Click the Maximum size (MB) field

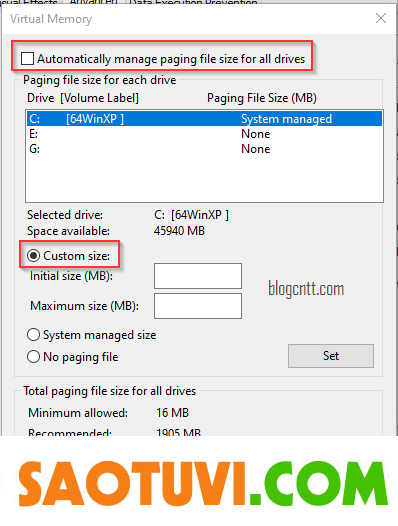pyautogui.click(x=198, y=306)
